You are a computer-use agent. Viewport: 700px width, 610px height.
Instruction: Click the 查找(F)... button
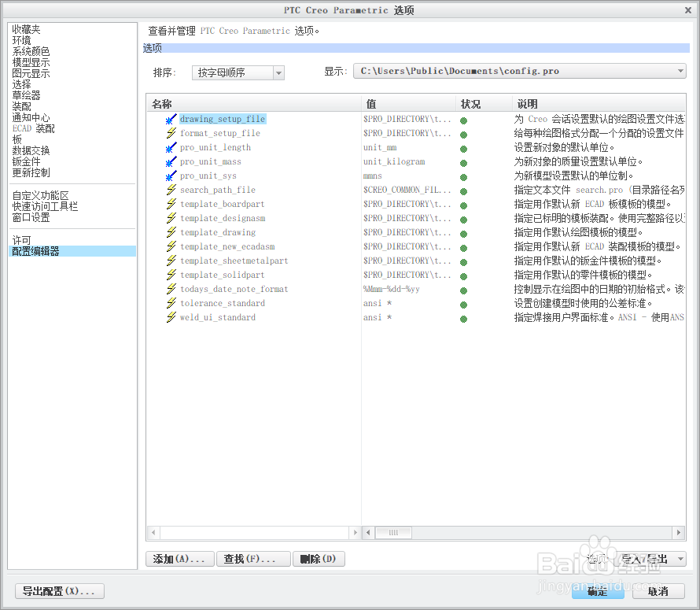pos(253,559)
